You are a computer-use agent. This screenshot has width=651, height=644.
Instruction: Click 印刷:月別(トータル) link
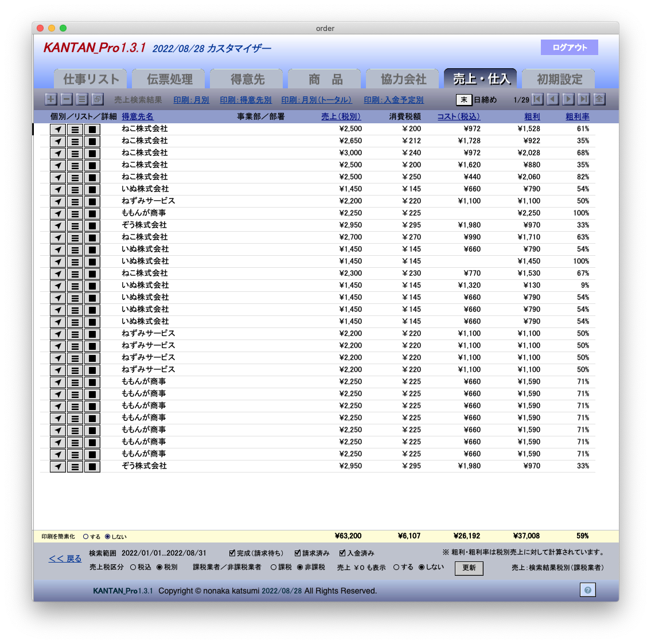coord(317,100)
